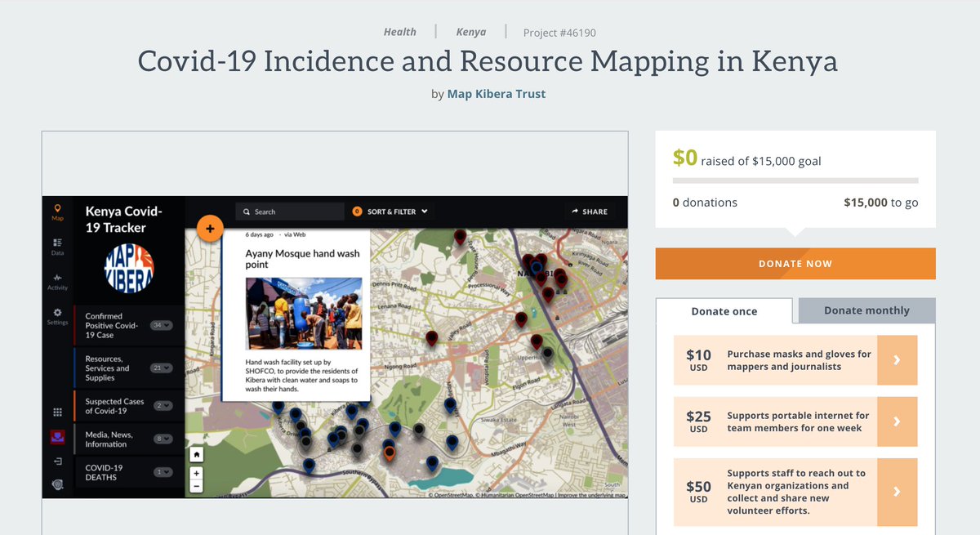Screen dimensions: 980x535
Task: Expand Confirmed Positive Covid-19 Case count
Action: [163, 325]
